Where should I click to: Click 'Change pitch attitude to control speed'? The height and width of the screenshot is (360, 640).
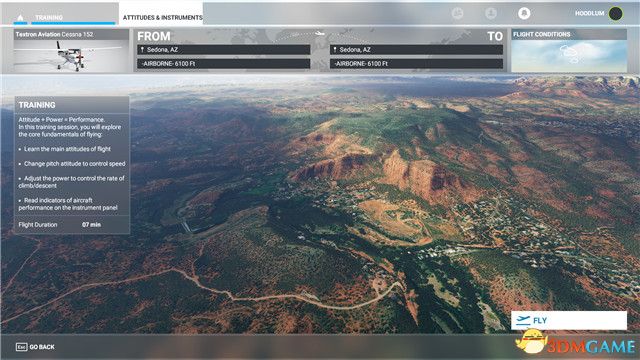(x=75, y=164)
